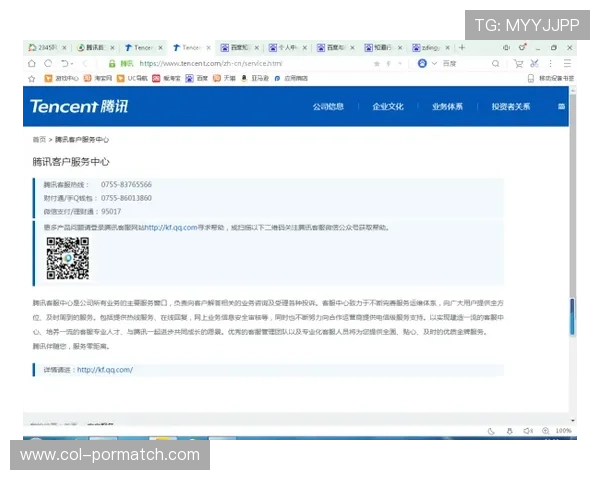Open the 详情请进 http://kf.qq.com/ link
The height and width of the screenshot is (480, 600).
point(105,370)
